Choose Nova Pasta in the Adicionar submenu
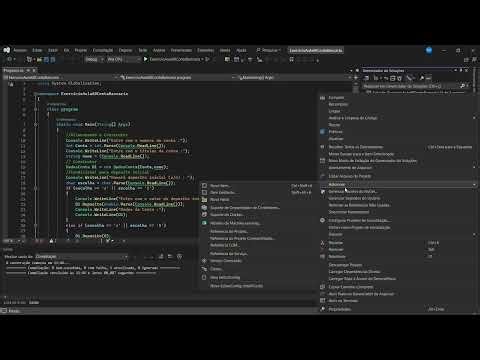Image resolution: width=480 pixels, height=360 pixels. click(x=257, y=199)
